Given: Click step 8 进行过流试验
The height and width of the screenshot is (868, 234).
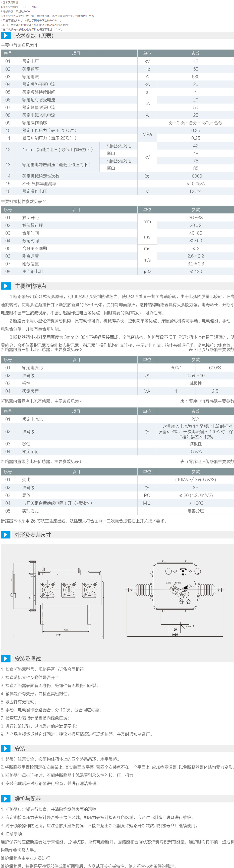Looking at the screenshot, I should tap(39, 726).
